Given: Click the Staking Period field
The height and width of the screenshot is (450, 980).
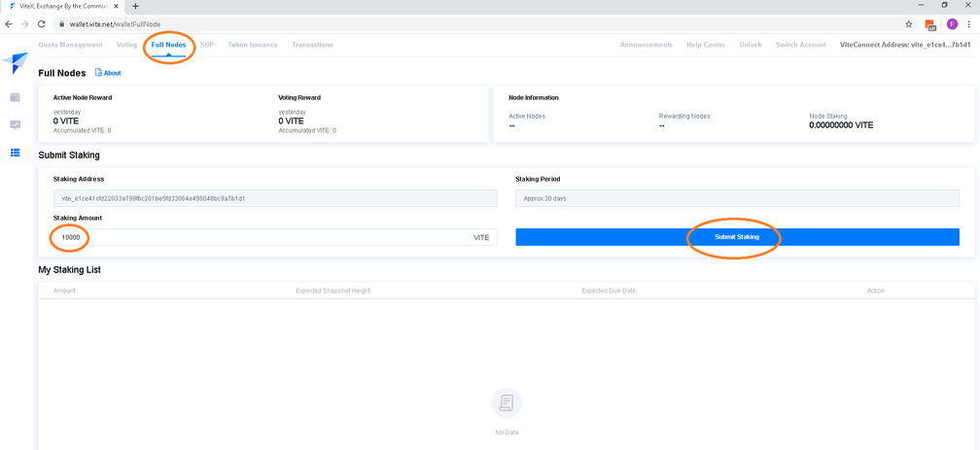Looking at the screenshot, I should [737, 198].
